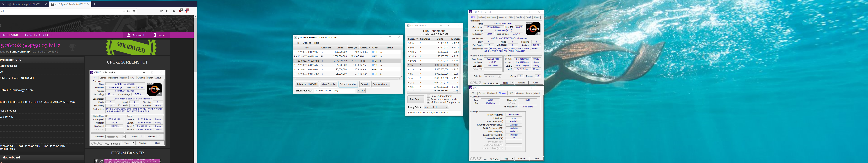Open Help menu in y-cruncher Submitter
868x163 pixels.
pos(316,43)
